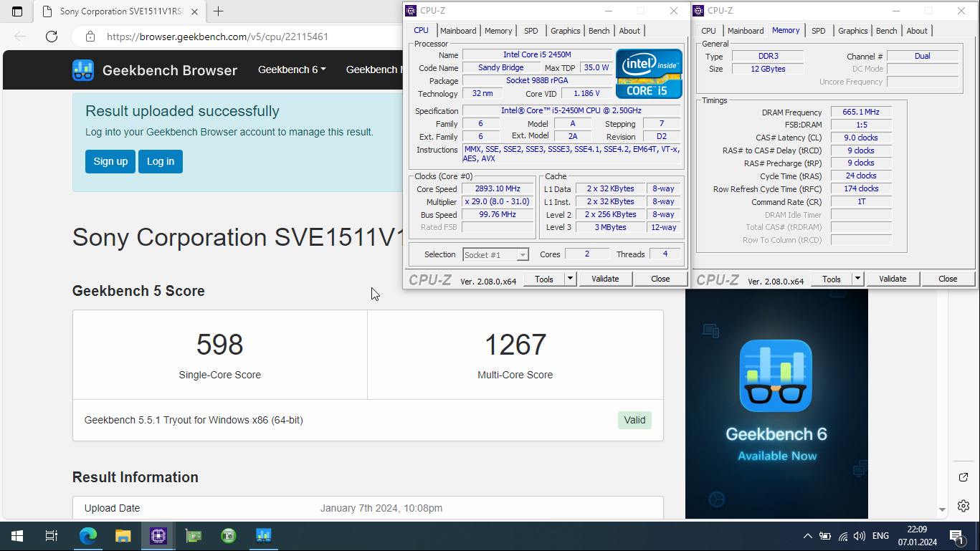Click the battery tray icon
This screenshot has height=551, width=980.
coord(825,536)
